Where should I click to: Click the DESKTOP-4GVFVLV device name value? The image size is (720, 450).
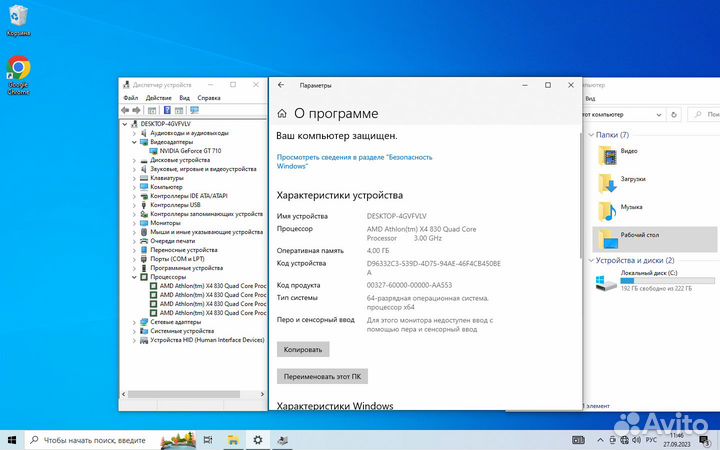396,216
